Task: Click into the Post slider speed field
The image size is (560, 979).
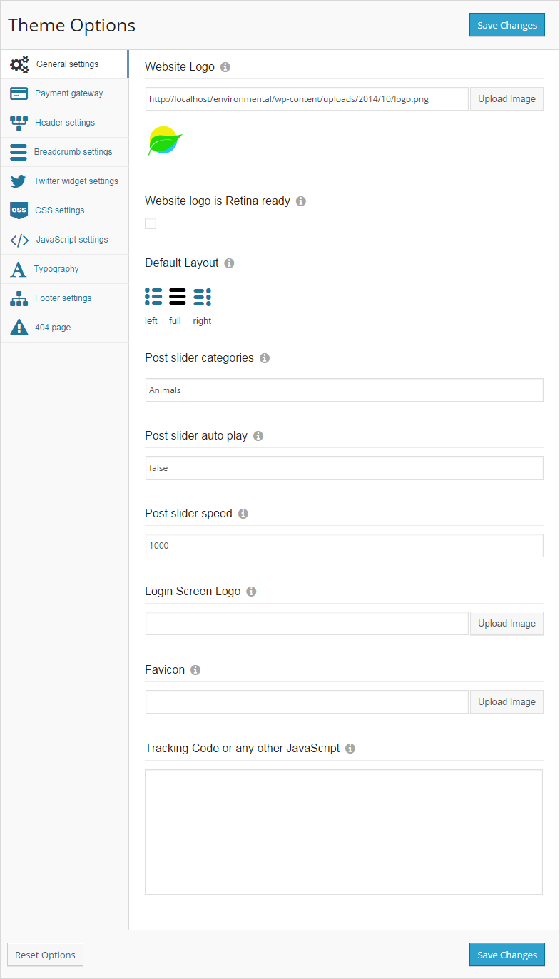Action: tap(345, 546)
